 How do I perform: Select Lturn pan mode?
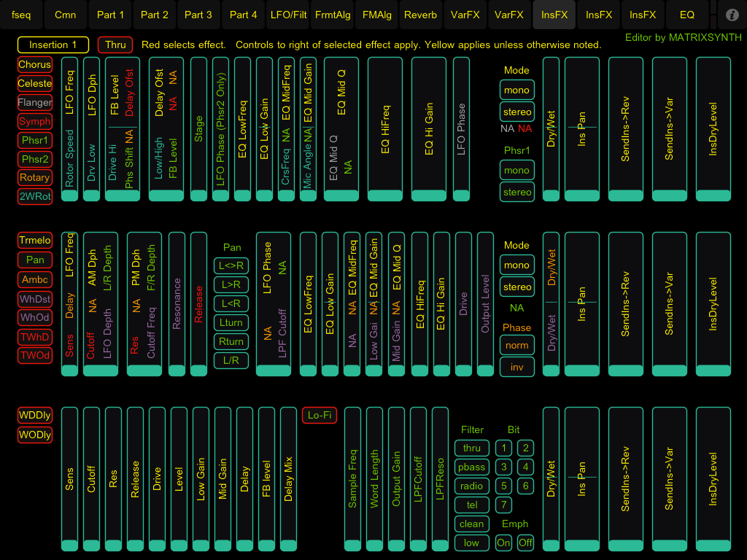pos(231,322)
